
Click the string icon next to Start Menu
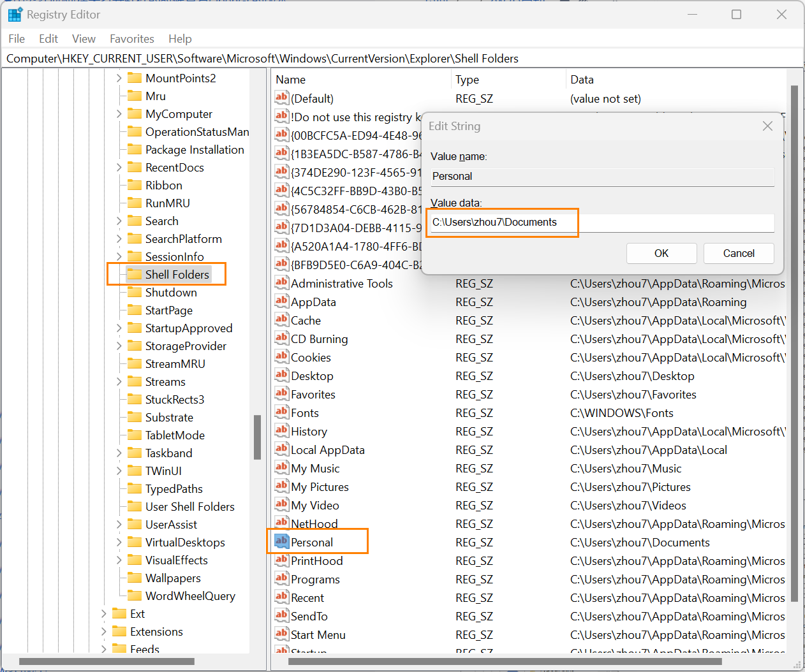[x=281, y=634]
